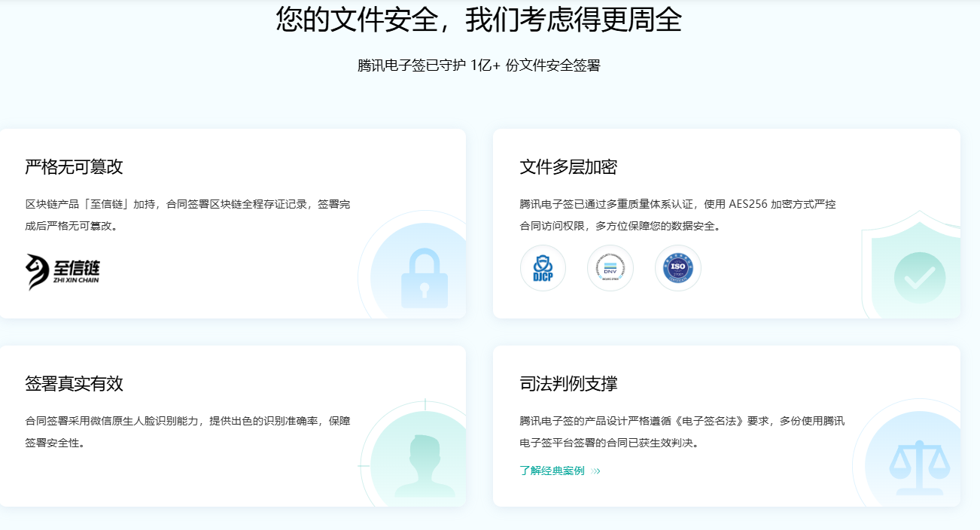Screen dimensions: 980x530
Task: Click the blue ISO 27001 certificate badge
Action: [677, 268]
